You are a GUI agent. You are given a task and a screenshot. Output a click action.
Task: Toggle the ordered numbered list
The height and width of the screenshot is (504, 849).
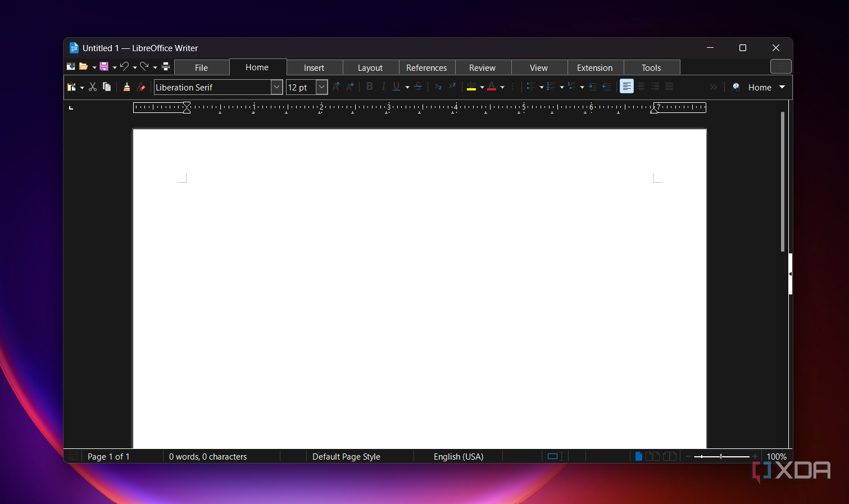coord(551,87)
